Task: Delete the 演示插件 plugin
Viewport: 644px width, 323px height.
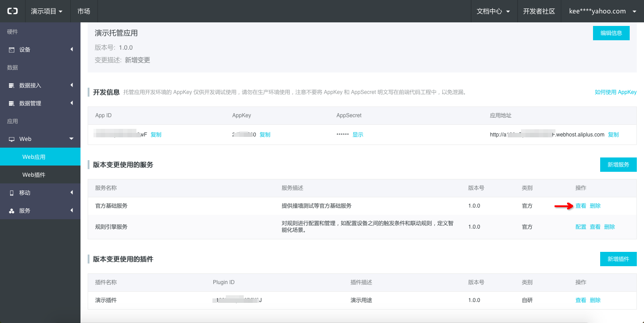Action: pyautogui.click(x=595, y=300)
